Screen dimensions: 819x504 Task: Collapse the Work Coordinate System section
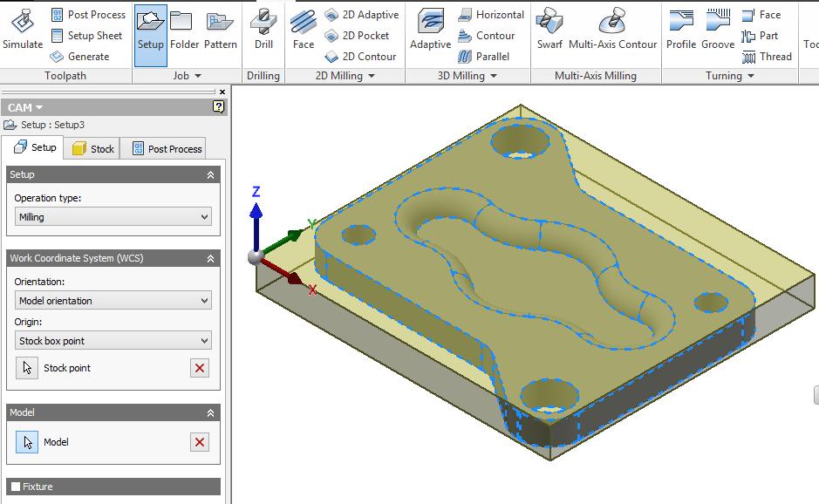coord(210,258)
